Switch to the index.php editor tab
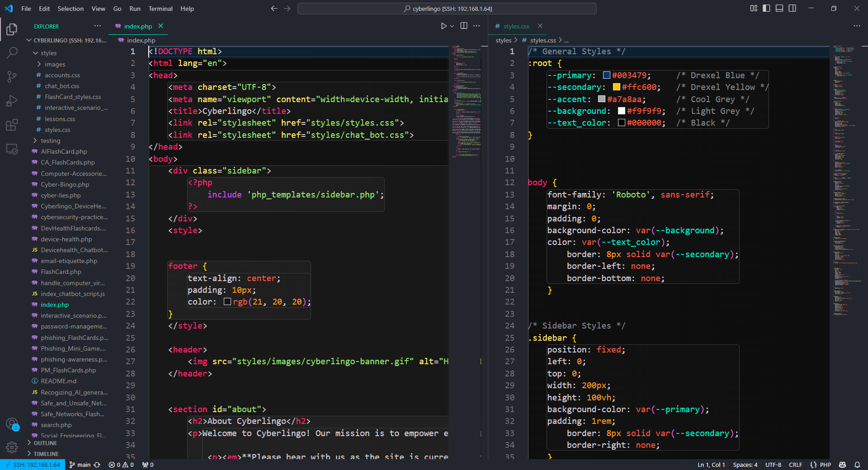This screenshot has height=470, width=868. (138, 26)
